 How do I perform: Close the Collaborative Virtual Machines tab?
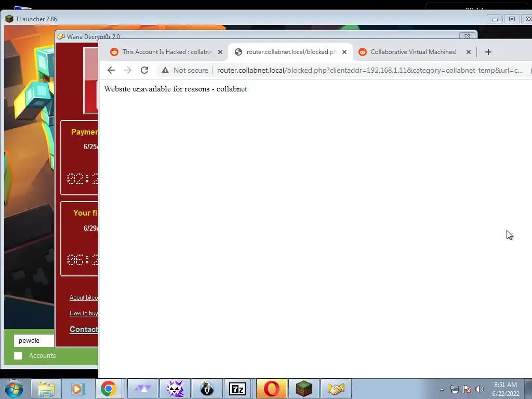469,52
